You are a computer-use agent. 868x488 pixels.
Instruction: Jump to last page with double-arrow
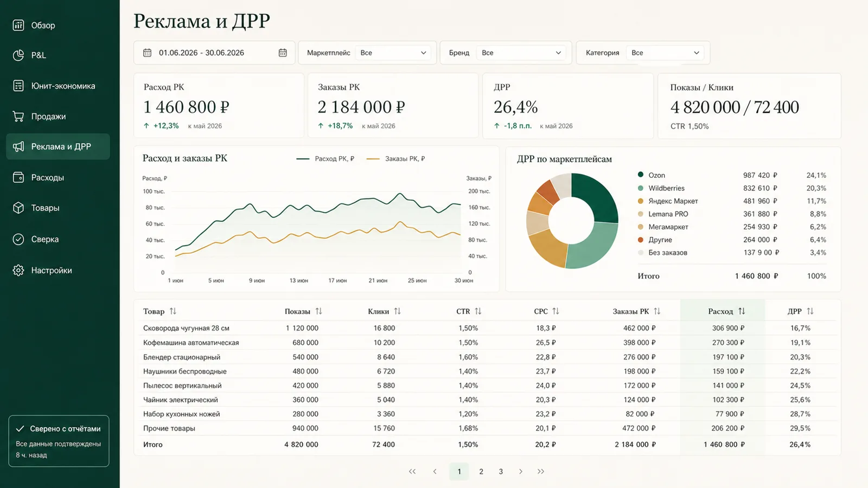(x=541, y=471)
